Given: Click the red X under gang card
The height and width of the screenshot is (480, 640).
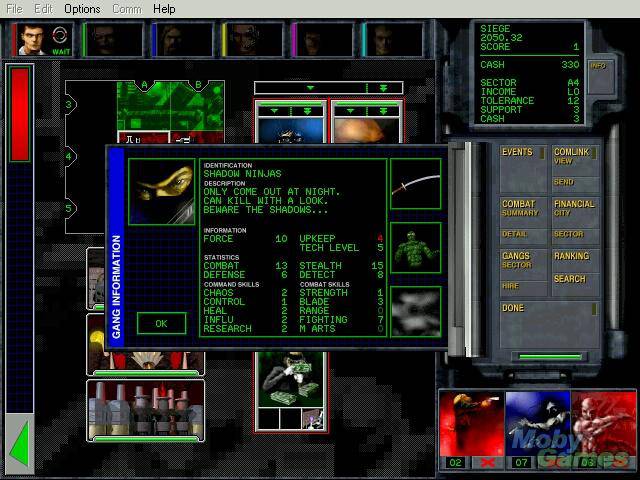Looking at the screenshot, I should pyautogui.click(x=488, y=463).
